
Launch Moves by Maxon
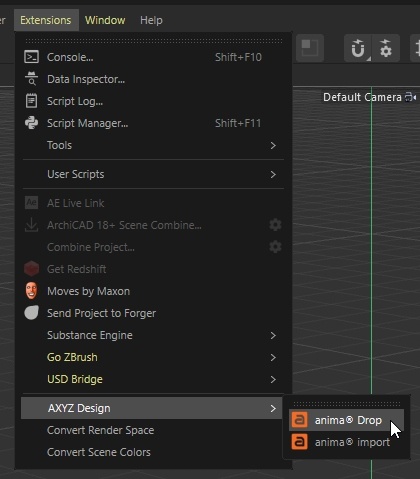[x=153, y=291]
